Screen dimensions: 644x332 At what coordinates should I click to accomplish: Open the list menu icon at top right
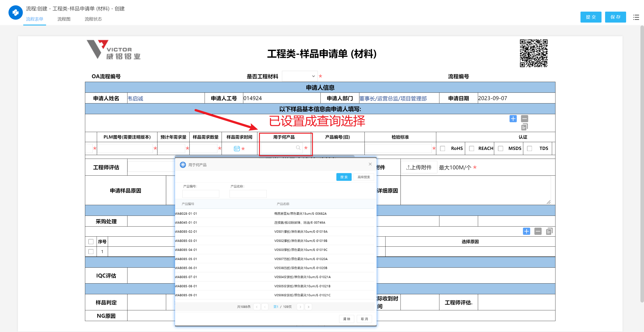[636, 17]
